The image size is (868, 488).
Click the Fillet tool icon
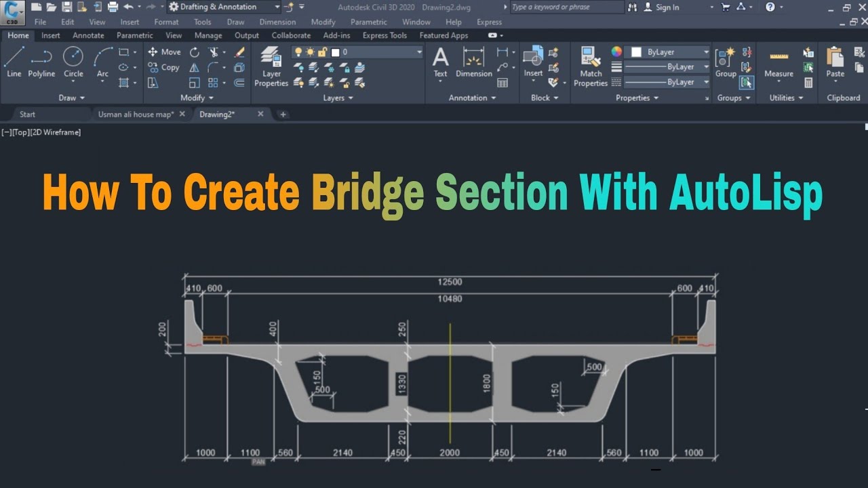click(213, 67)
